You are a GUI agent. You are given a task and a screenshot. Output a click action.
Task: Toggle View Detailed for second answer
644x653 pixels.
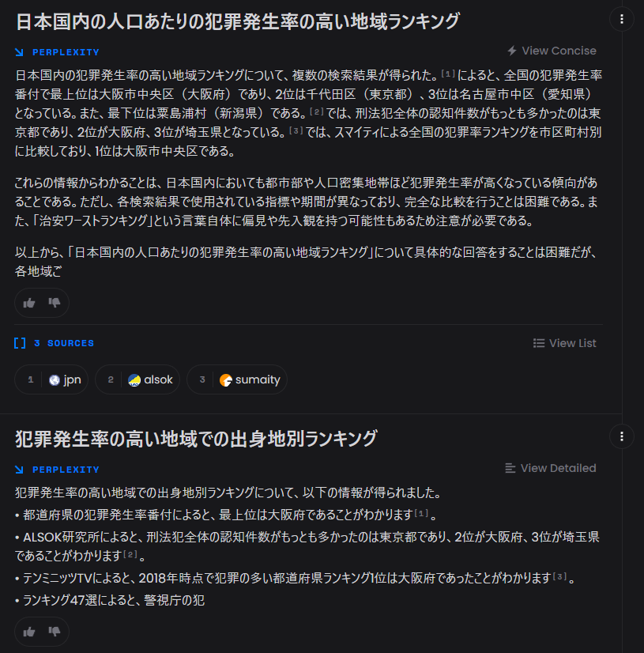pos(551,468)
